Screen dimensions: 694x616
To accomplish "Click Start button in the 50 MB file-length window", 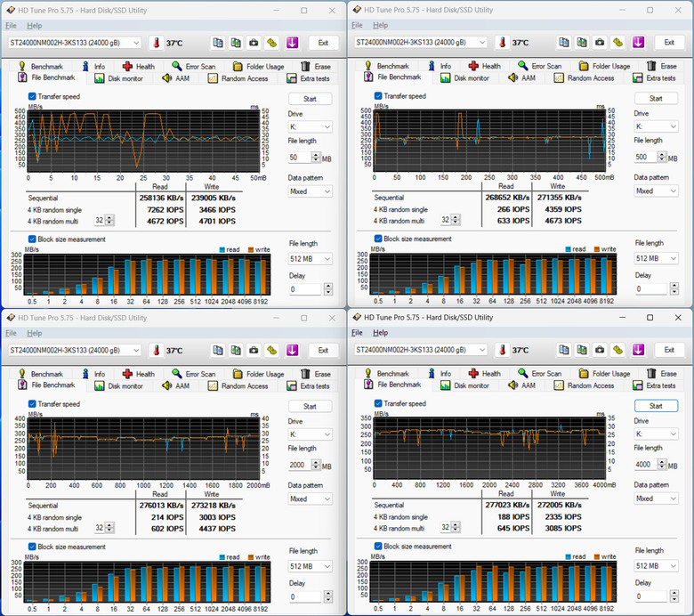I will coord(310,99).
